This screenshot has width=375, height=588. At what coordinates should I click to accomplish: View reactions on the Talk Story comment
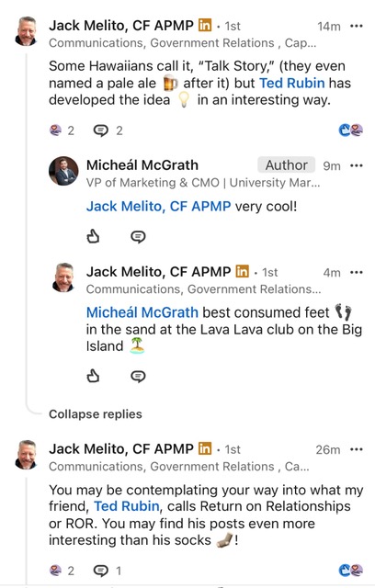pyautogui.click(x=62, y=130)
